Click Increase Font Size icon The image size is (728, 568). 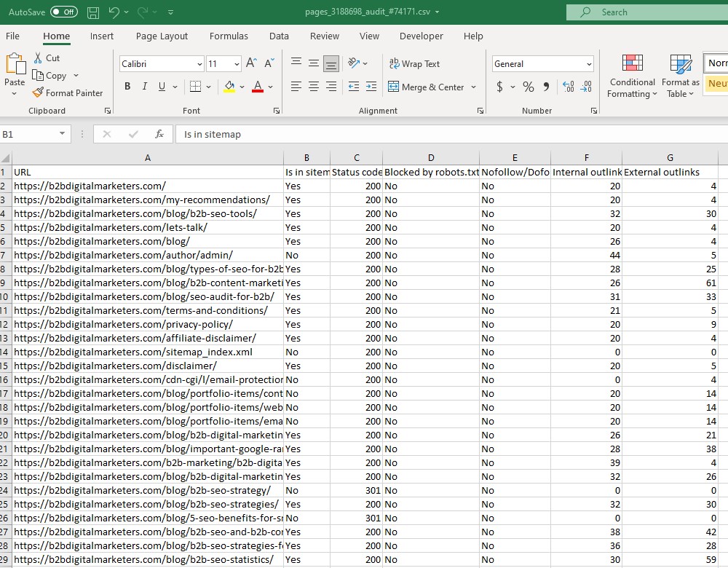pos(251,63)
